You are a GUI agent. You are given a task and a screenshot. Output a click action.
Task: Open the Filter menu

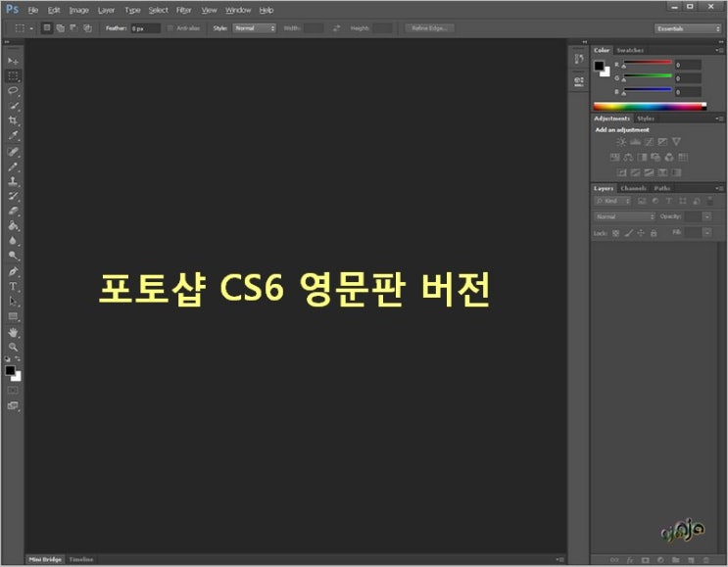click(x=184, y=10)
